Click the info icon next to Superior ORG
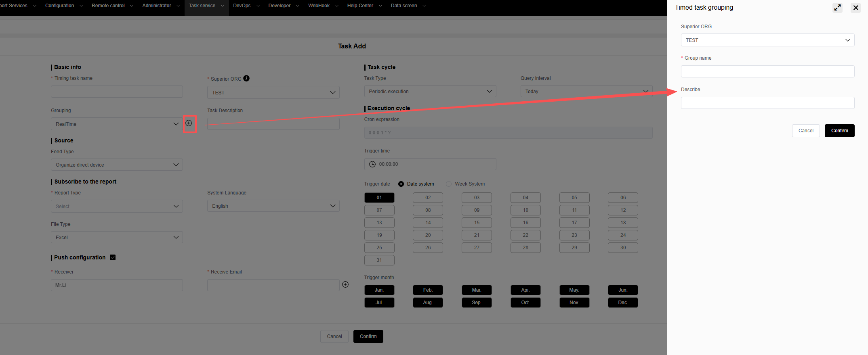Viewport: 868px width, 355px height. [246, 78]
